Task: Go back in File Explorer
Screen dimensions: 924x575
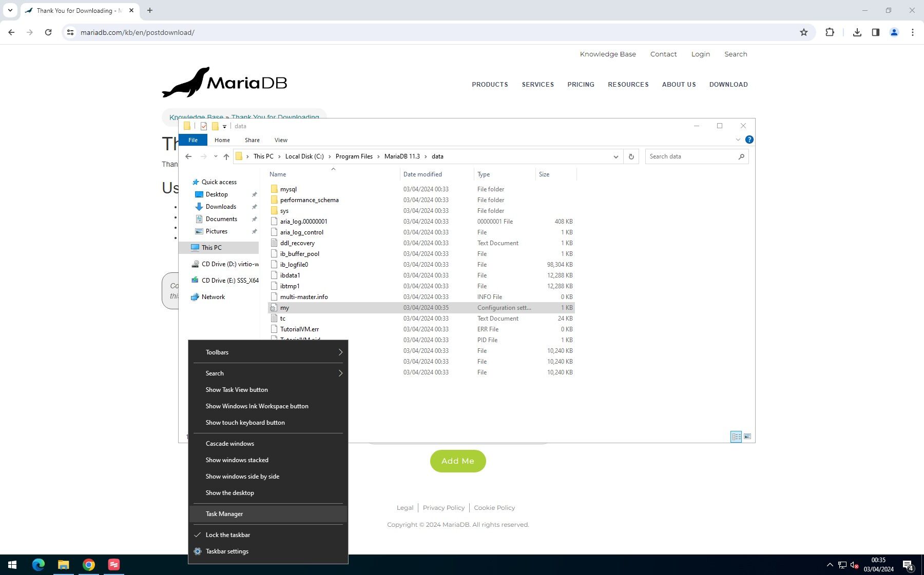Action: point(188,156)
